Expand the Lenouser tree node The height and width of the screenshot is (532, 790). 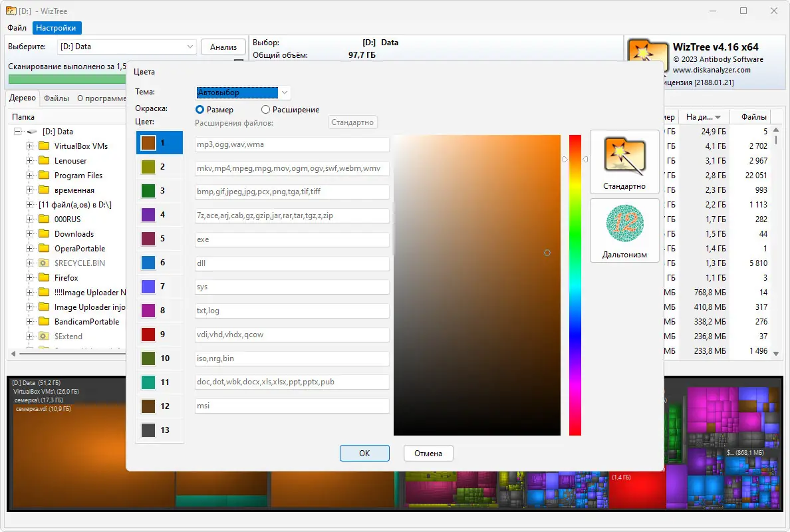pyautogui.click(x=30, y=161)
